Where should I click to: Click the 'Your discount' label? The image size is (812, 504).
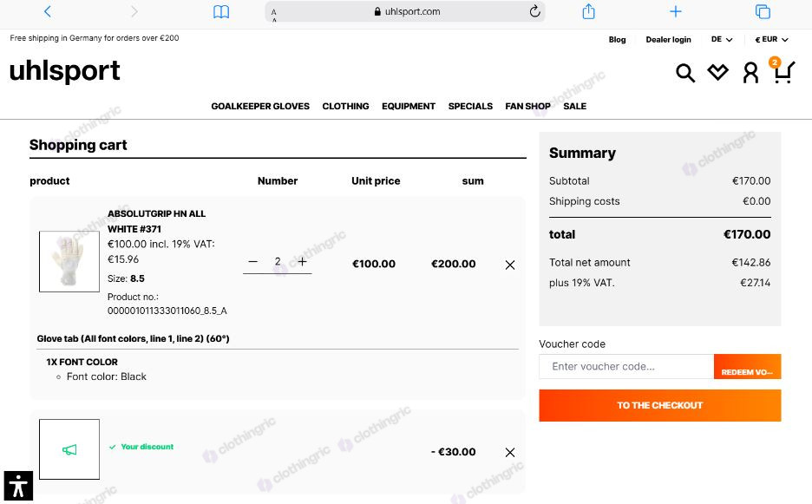147,447
